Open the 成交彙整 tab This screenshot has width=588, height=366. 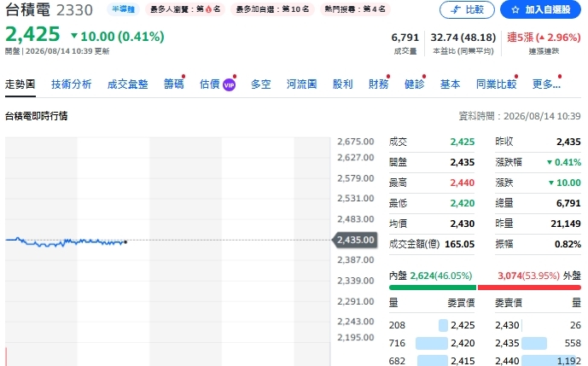[x=127, y=84]
